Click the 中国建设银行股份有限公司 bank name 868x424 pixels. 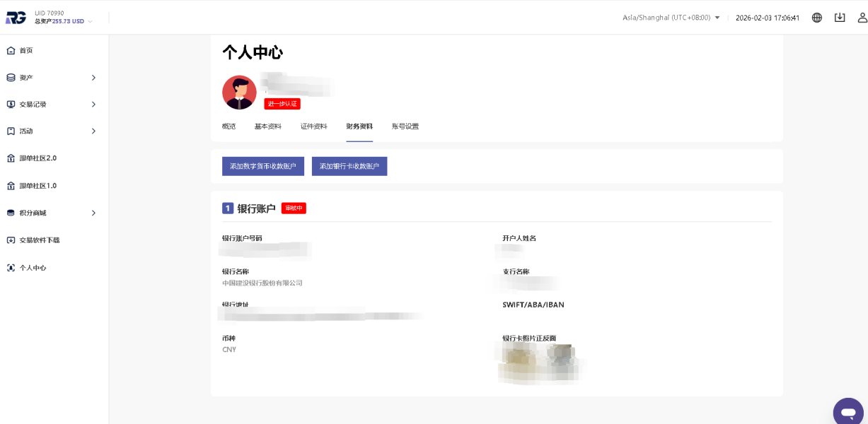[x=262, y=283]
